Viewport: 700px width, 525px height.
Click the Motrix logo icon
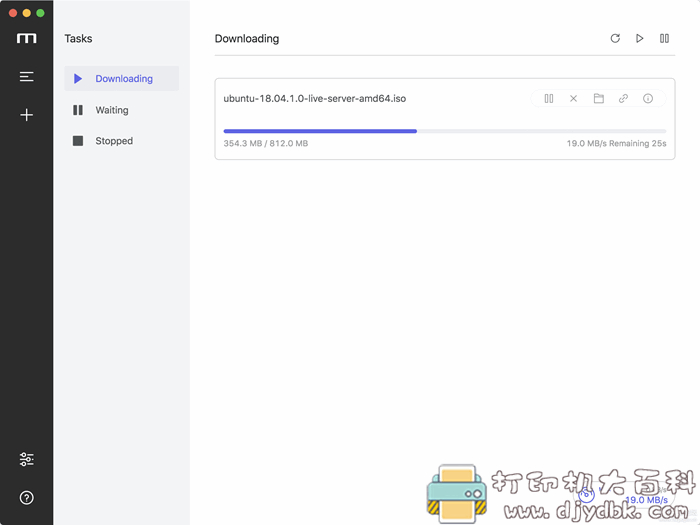[x=26, y=38]
